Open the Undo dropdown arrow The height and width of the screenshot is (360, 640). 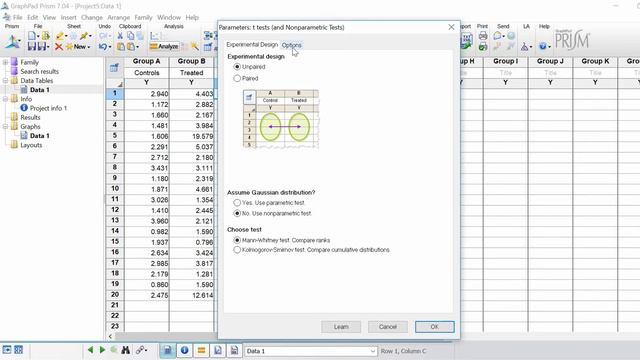click(109, 47)
